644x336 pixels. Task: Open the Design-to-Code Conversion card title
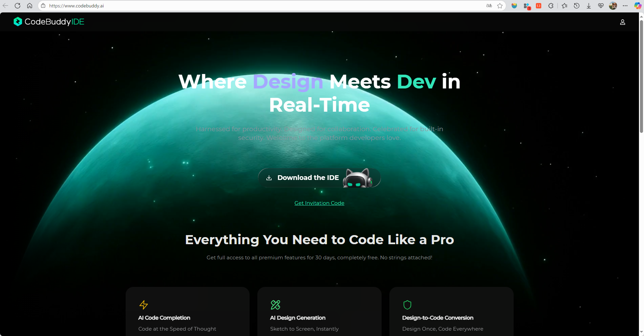[438, 318]
